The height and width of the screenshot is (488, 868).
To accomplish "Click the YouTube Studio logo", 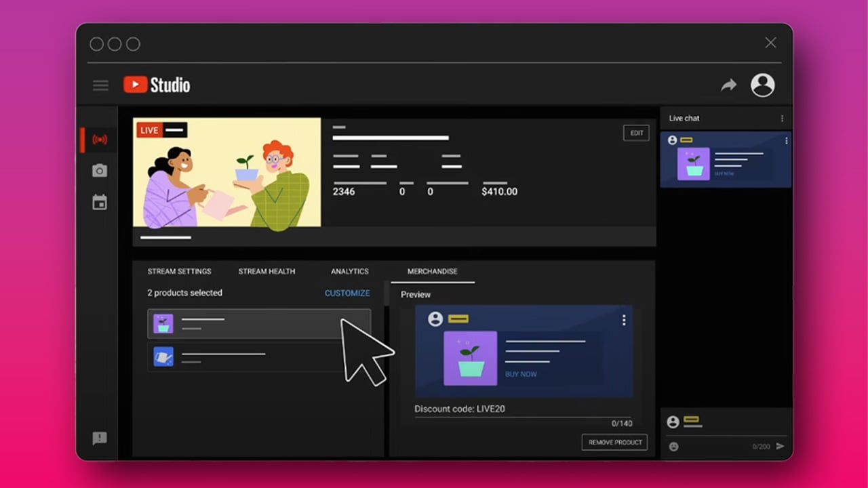I will [157, 85].
